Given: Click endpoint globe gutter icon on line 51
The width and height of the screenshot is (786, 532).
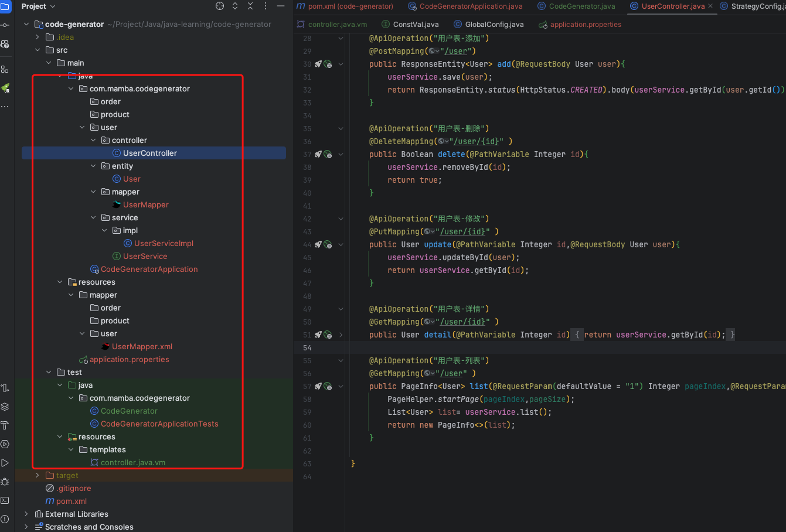Looking at the screenshot, I should coord(328,335).
